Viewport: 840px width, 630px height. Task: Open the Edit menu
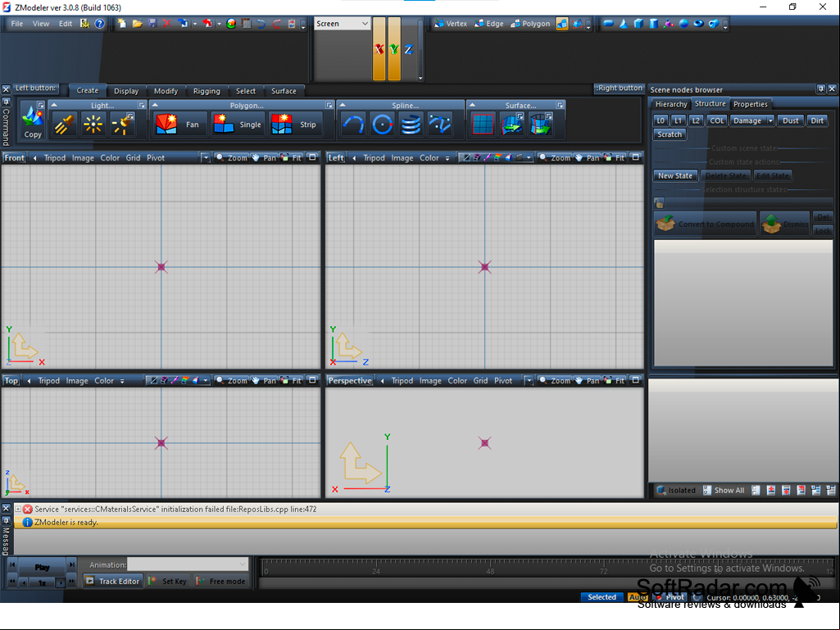coord(66,24)
